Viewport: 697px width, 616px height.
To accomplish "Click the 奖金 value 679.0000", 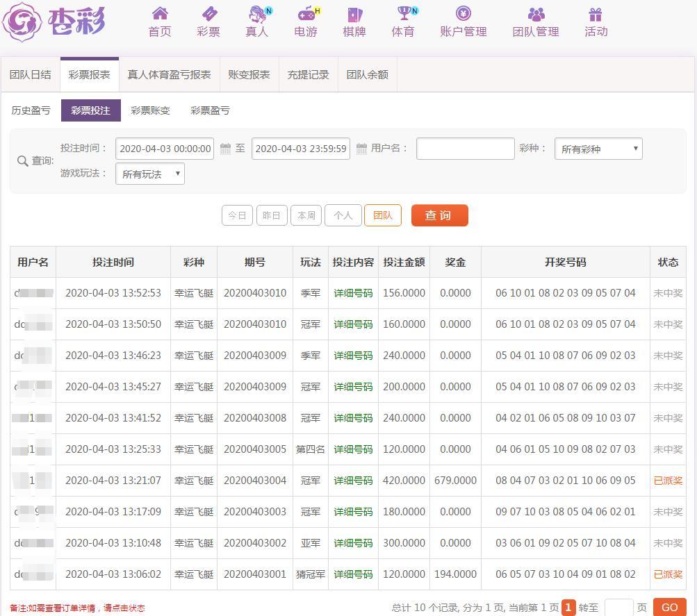I will tap(455, 481).
